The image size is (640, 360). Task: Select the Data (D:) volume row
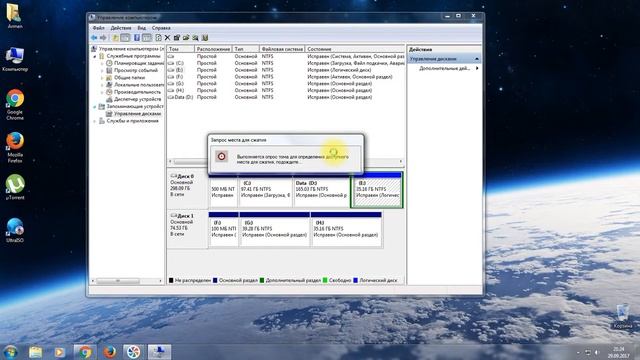pyautogui.click(x=286, y=97)
